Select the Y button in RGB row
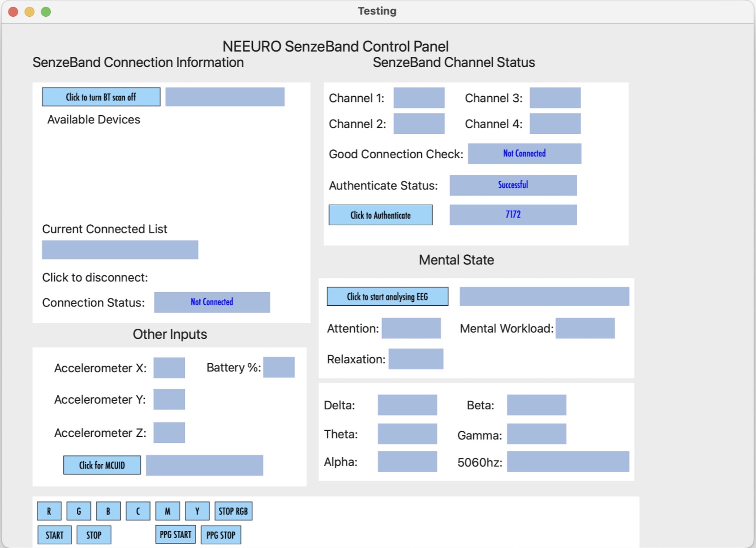The image size is (756, 548). pyautogui.click(x=197, y=511)
